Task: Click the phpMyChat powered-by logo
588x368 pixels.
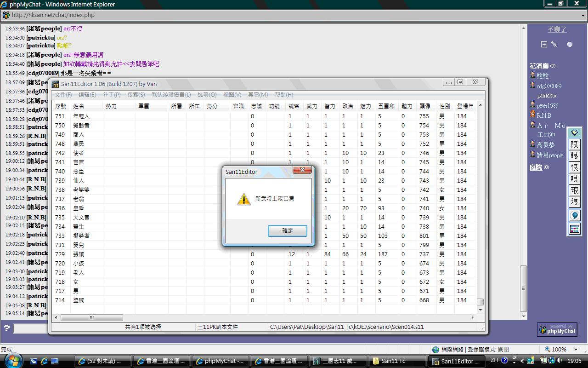Action: [x=557, y=329]
